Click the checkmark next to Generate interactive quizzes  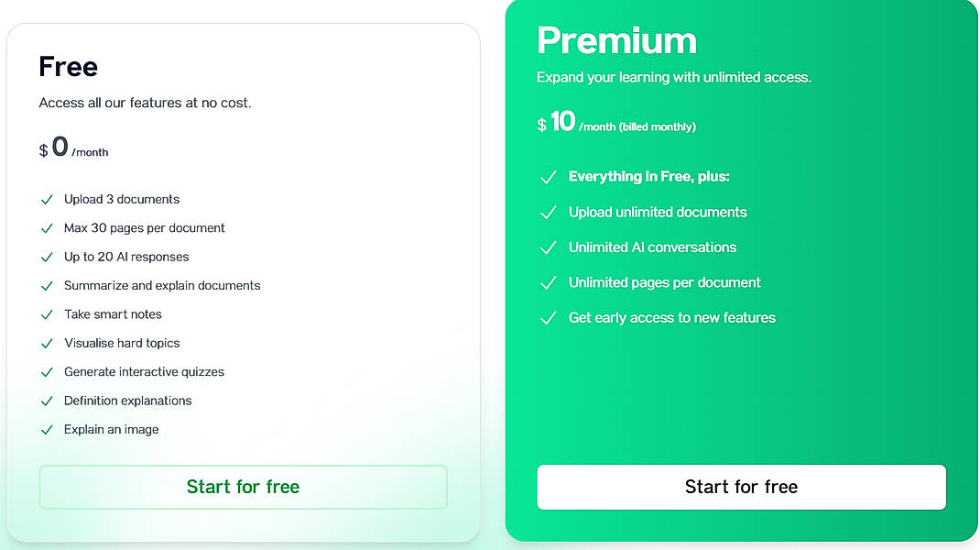[x=47, y=372]
